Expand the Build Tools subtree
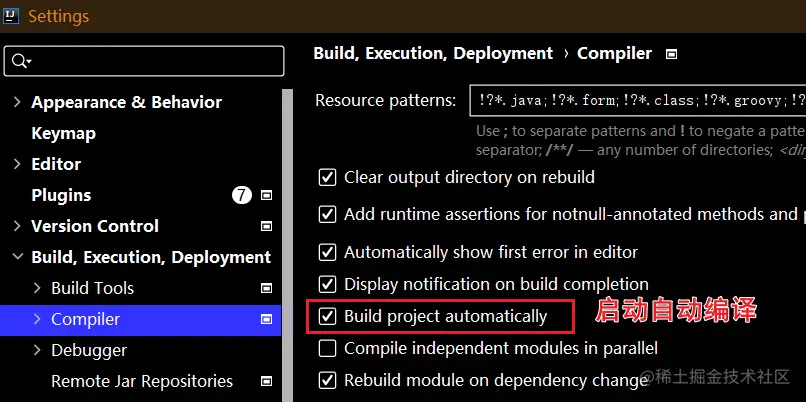806x402 pixels. (37, 288)
